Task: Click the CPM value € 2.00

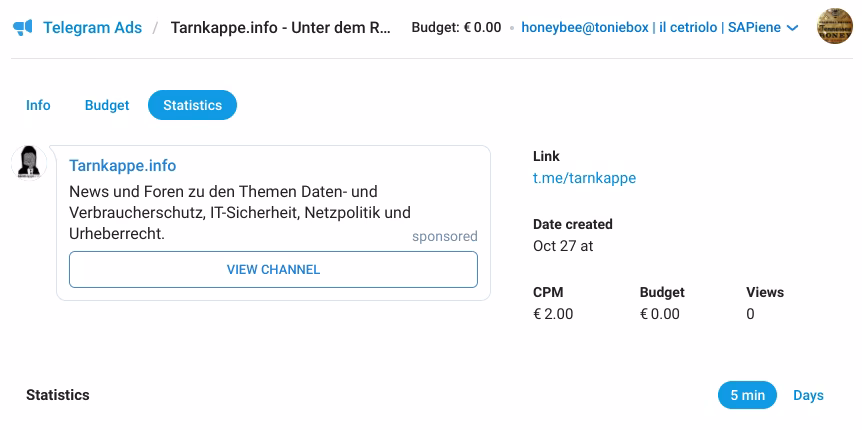Action: (x=553, y=314)
